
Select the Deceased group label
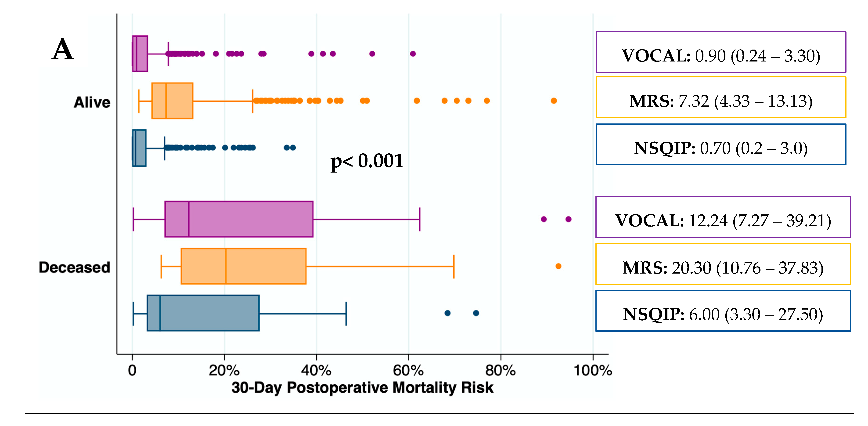tap(75, 267)
